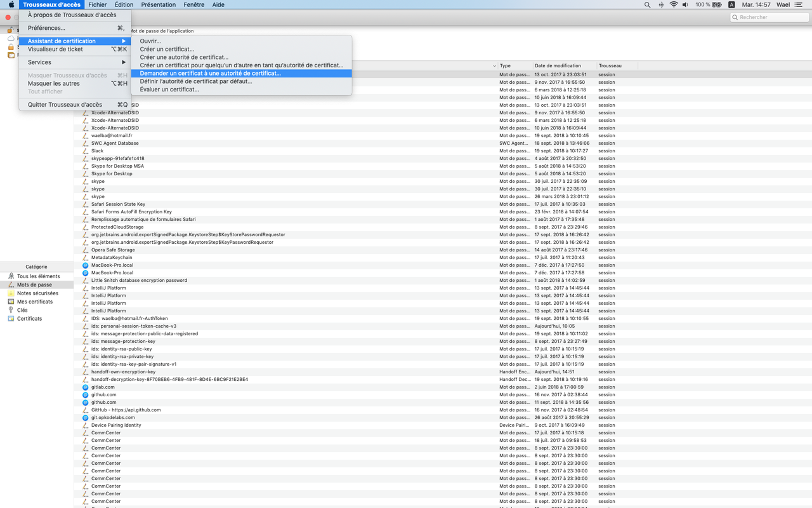Click the icon beside ProtectedCloudStorage
The height and width of the screenshot is (508, 812).
pyautogui.click(x=86, y=227)
